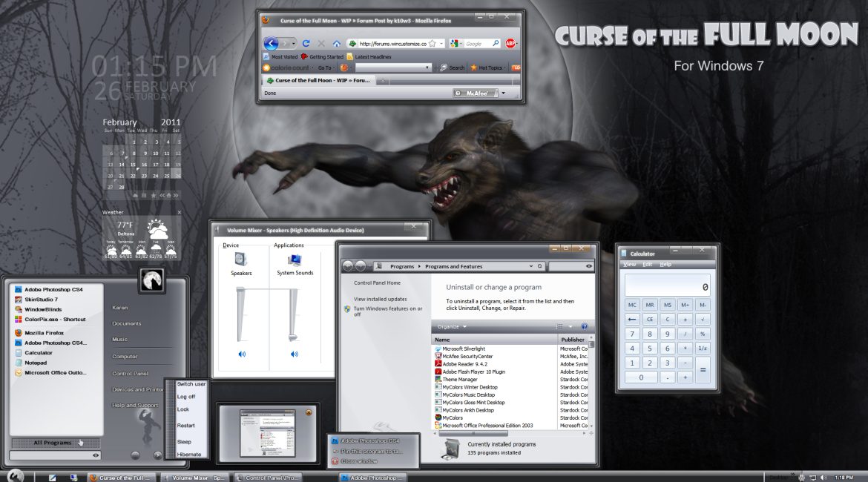Open Documents in Start menu
Screen dimensions: 868x482
[126, 323]
